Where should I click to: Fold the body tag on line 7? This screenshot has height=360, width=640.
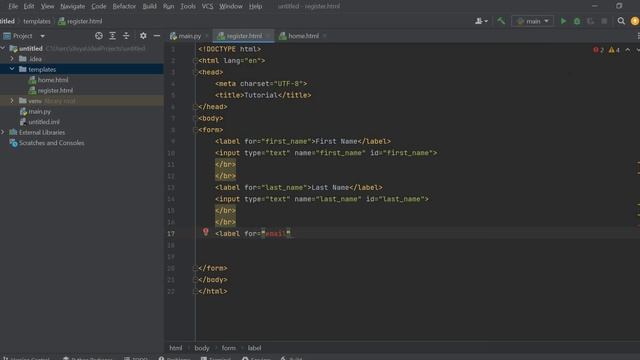click(x=195, y=118)
